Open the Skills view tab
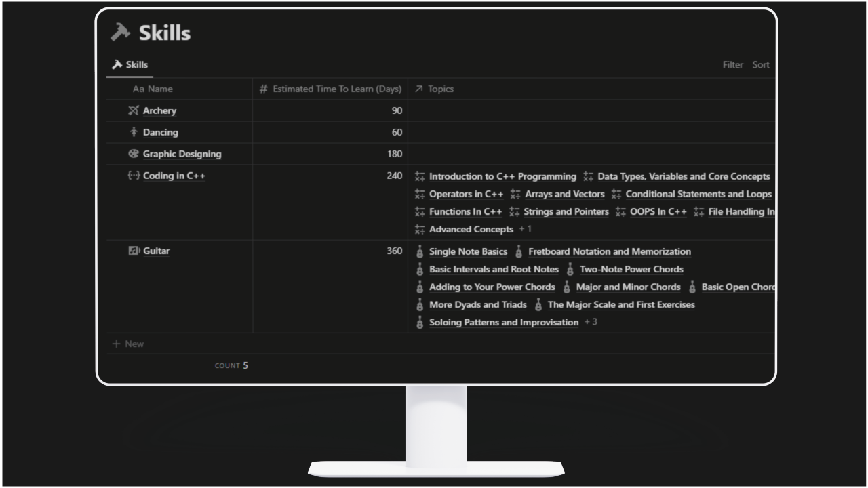This screenshot has width=868, height=488. coord(130,65)
